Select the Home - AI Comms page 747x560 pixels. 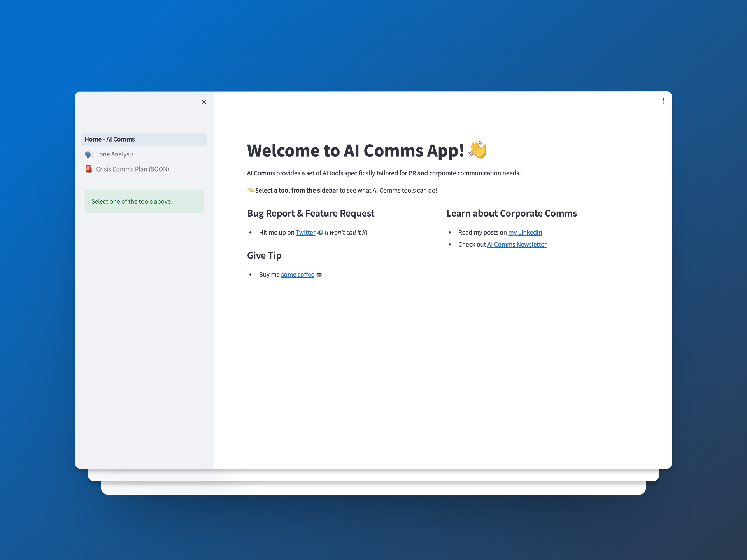click(x=110, y=139)
